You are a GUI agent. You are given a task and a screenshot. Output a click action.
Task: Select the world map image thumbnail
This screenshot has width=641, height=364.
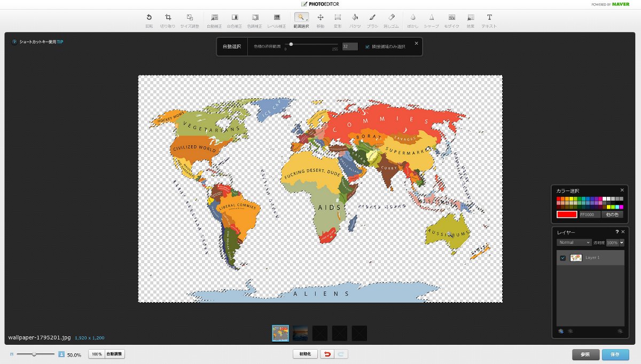280,333
